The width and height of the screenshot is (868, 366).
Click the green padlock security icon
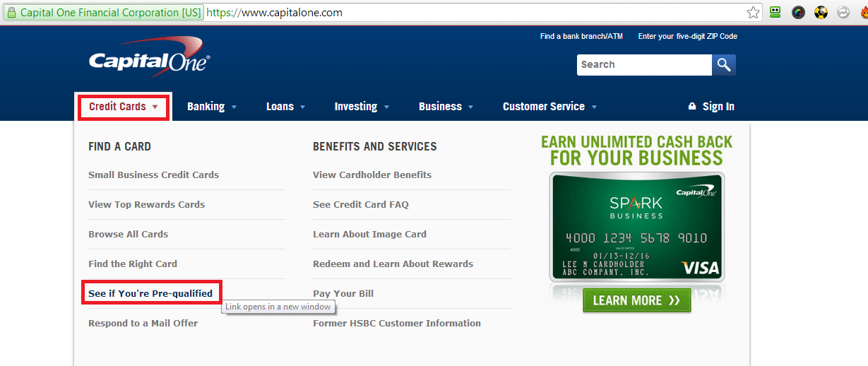pos(11,13)
